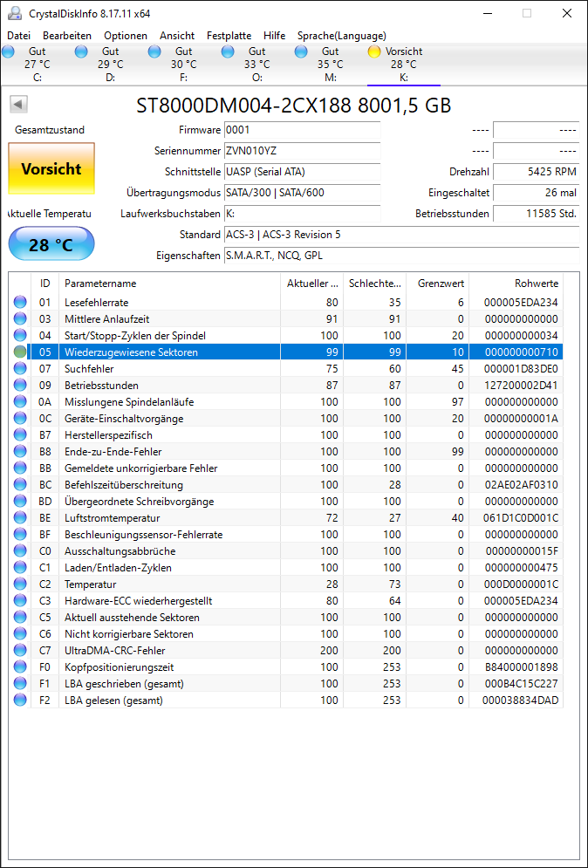Select the Laden/Entladen-Zyklen row
The image size is (588, 868).
tap(287, 567)
